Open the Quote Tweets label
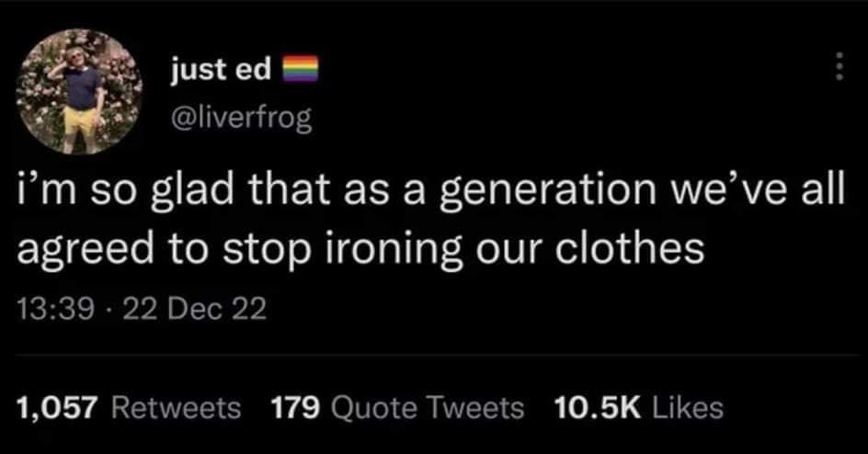 425,407
